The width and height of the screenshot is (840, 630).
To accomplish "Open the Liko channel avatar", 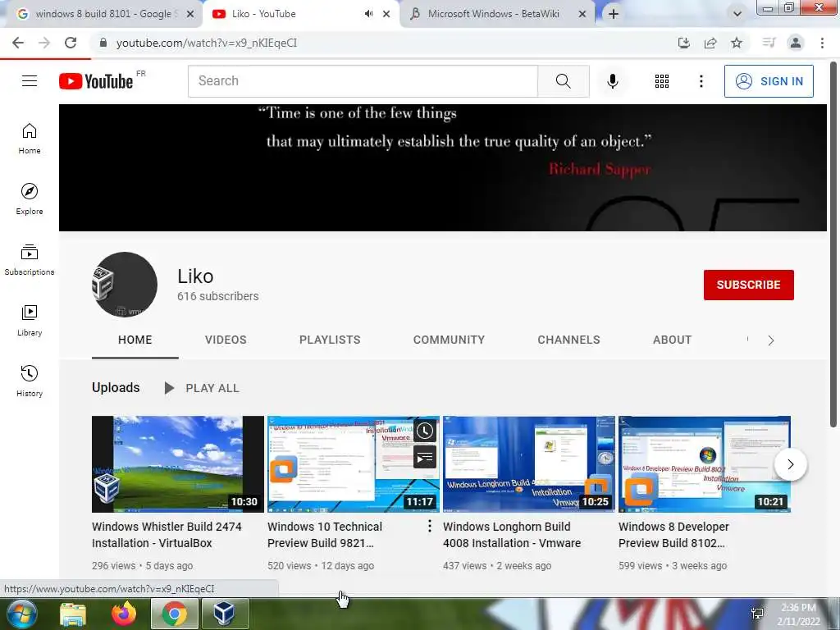I will pyautogui.click(x=125, y=285).
